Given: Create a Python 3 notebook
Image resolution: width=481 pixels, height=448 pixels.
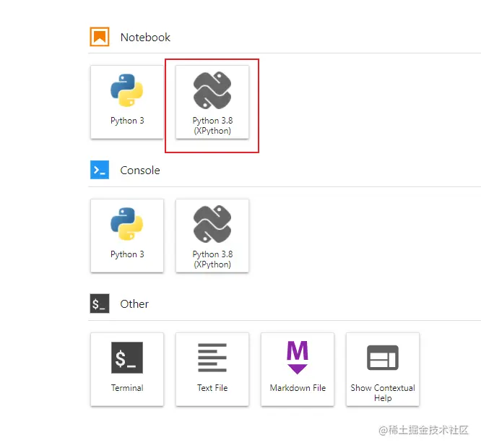Looking at the screenshot, I should click(127, 102).
